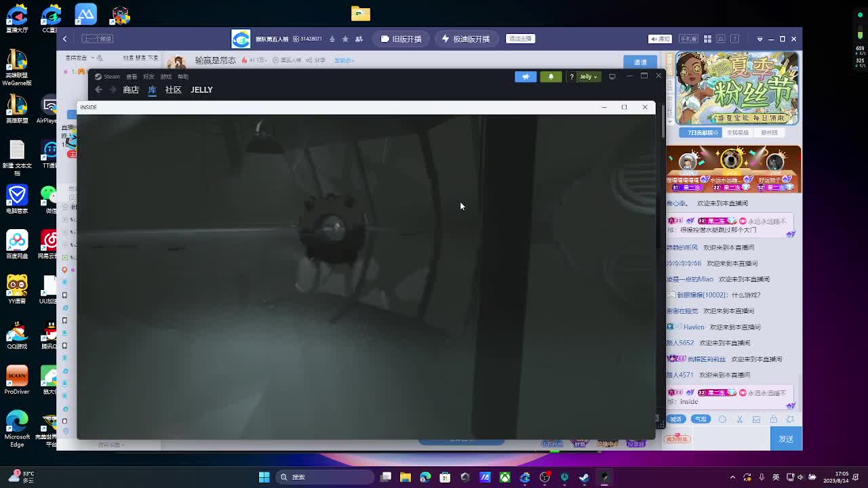The image size is (868, 488).
Task: Open ProDriver desktop shortcut
Action: (17, 380)
